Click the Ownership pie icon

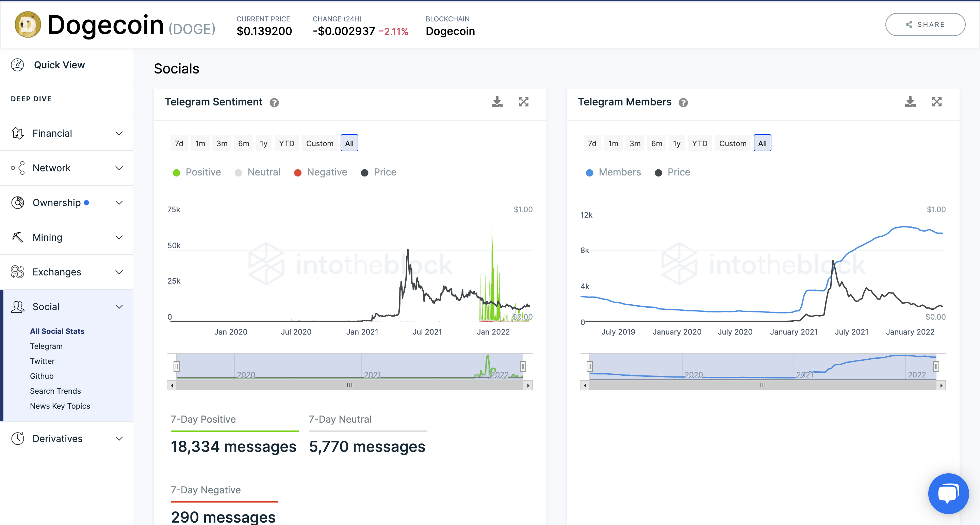click(17, 203)
